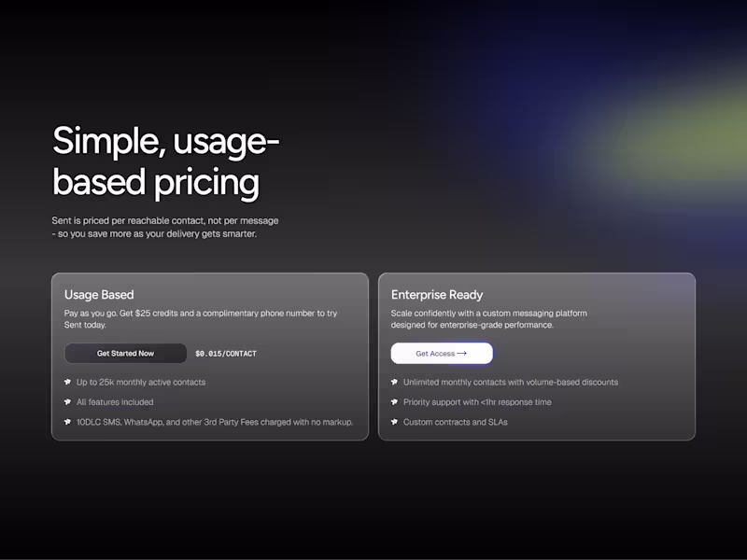This screenshot has width=747, height=560.
Task: Click bullet icon beside Priority support line
Action: click(394, 402)
